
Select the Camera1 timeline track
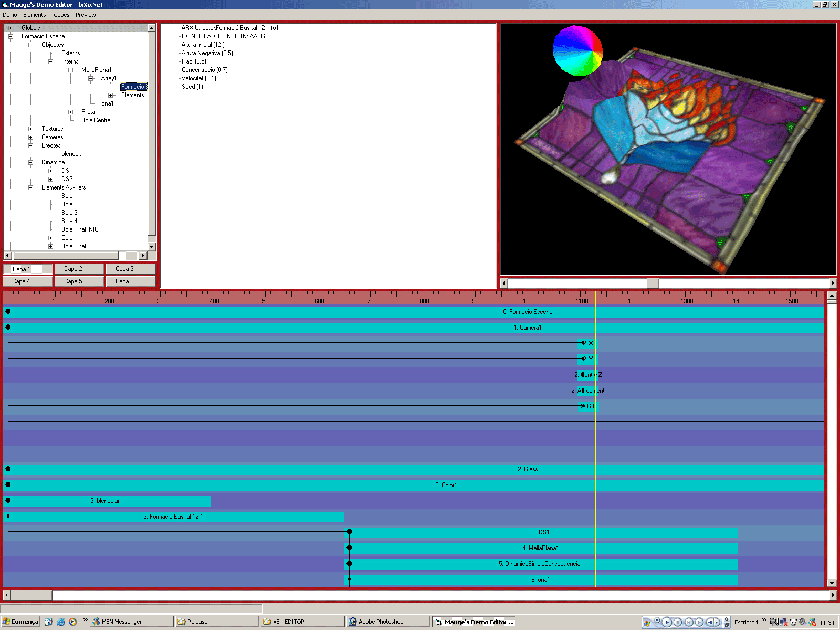413,328
